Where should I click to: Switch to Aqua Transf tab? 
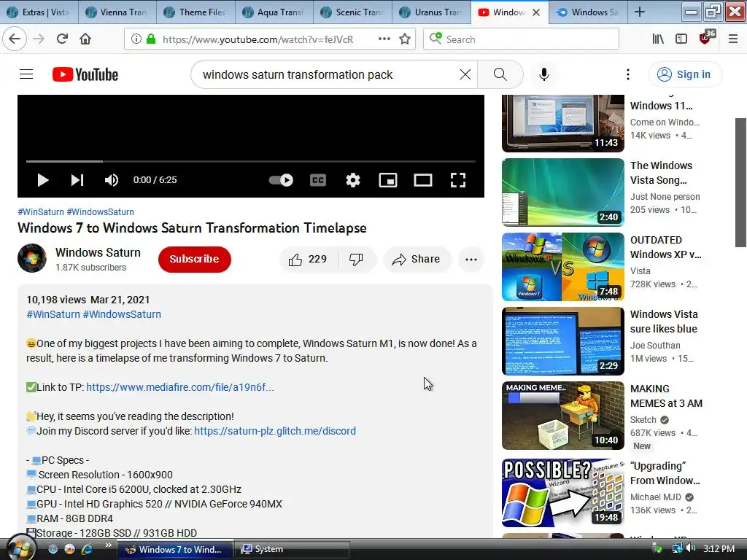click(274, 12)
